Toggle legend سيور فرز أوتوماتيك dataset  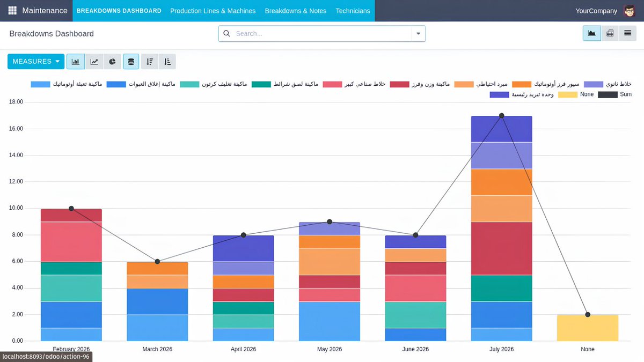[546, 84]
